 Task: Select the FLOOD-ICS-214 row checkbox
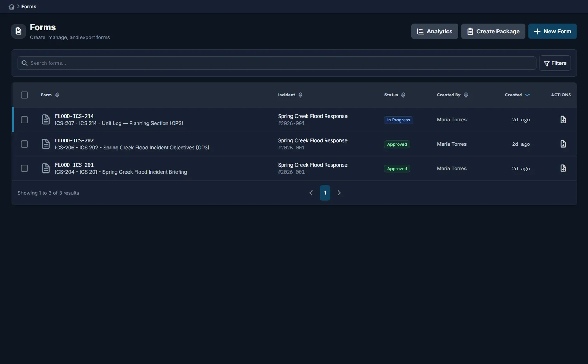pos(25,120)
